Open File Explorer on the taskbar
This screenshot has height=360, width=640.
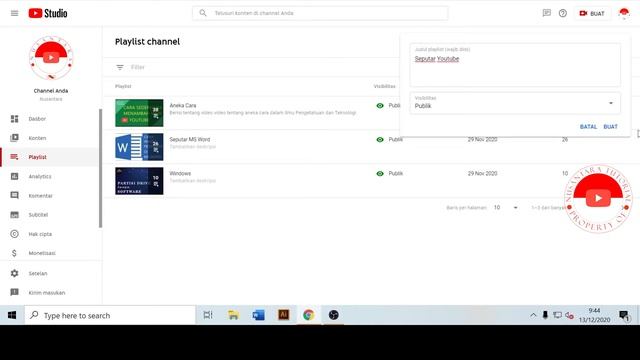233,315
